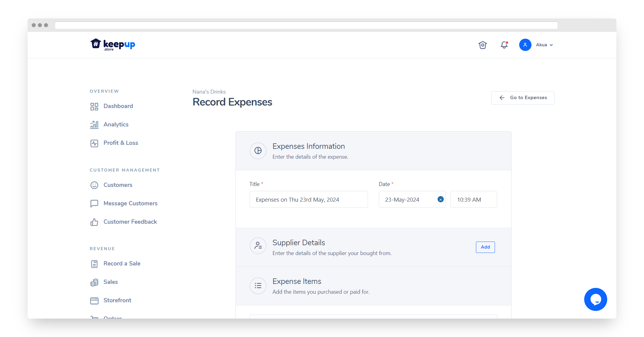The image size is (644, 337).
Task: Add supplier details with Add button
Action: (x=485, y=247)
